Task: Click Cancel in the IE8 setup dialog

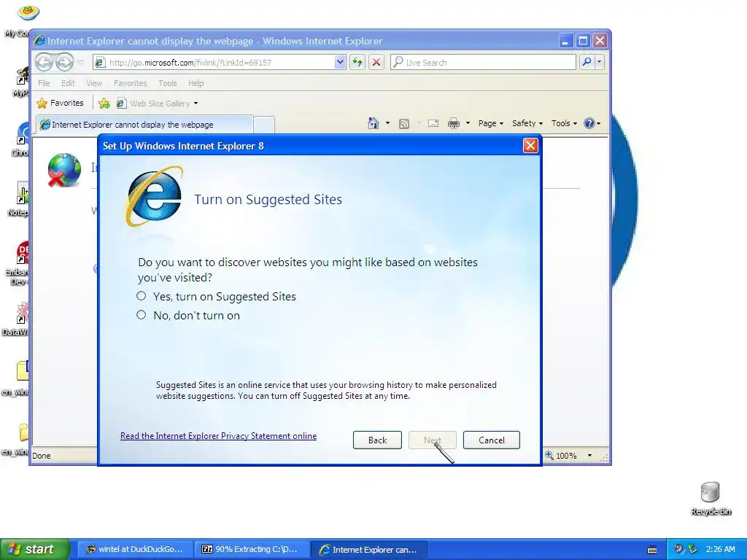Action: click(x=491, y=440)
